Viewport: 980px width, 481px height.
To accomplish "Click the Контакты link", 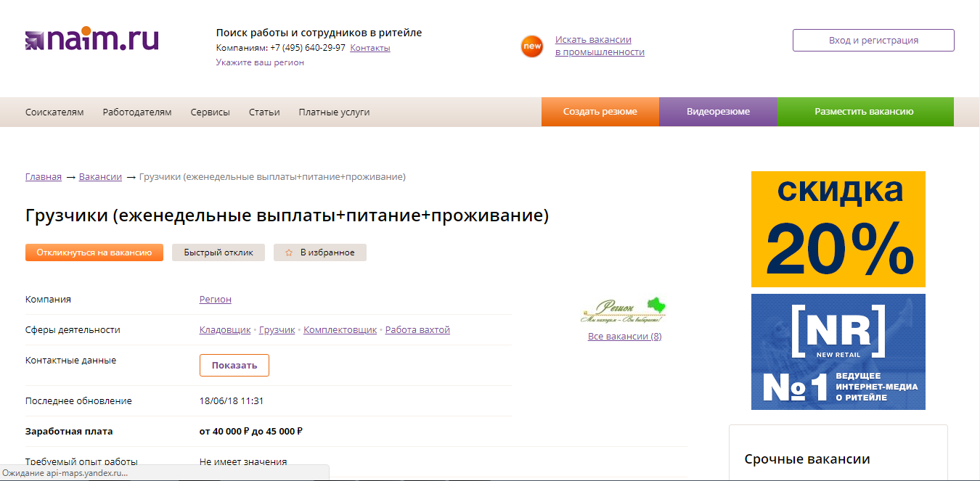I will (x=370, y=47).
